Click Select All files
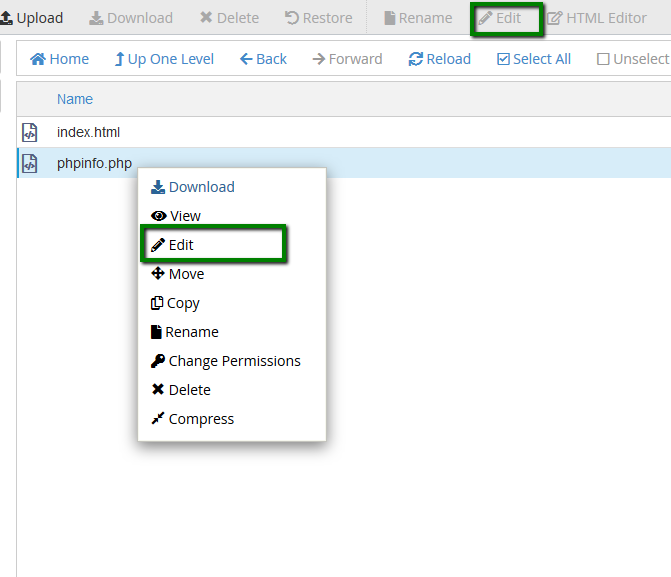The image size is (671, 577). [x=534, y=59]
